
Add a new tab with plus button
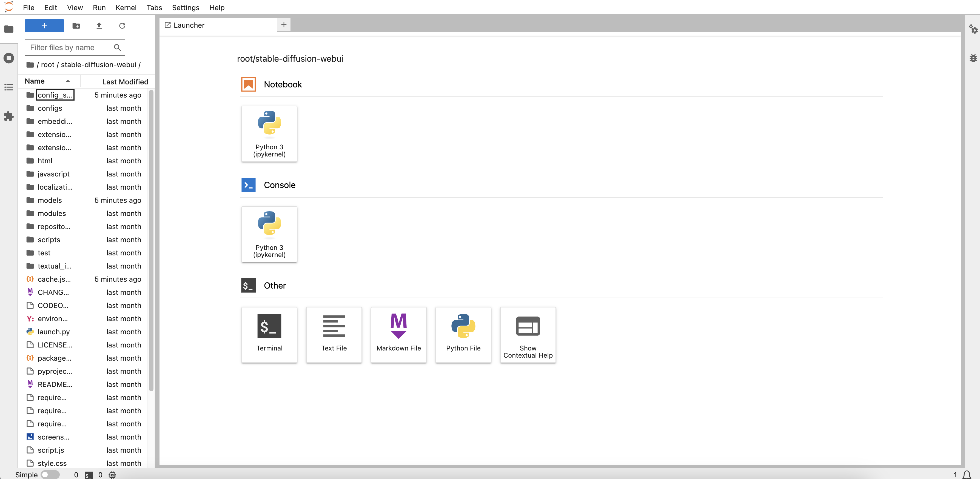[284, 25]
